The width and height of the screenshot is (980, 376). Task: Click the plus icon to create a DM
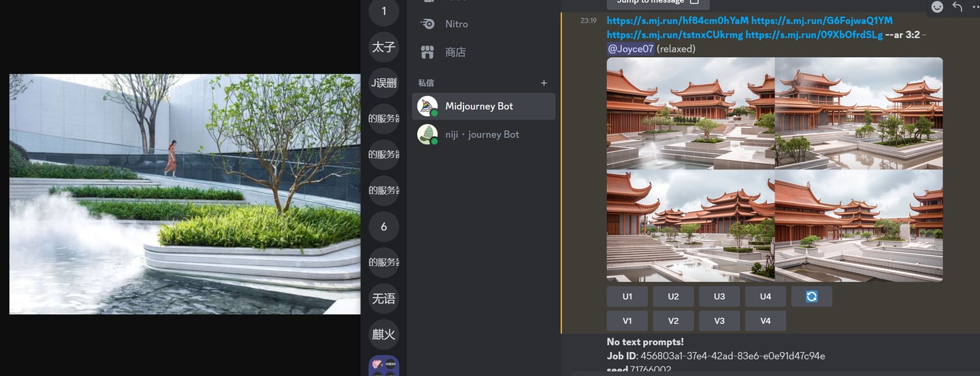pos(544,83)
